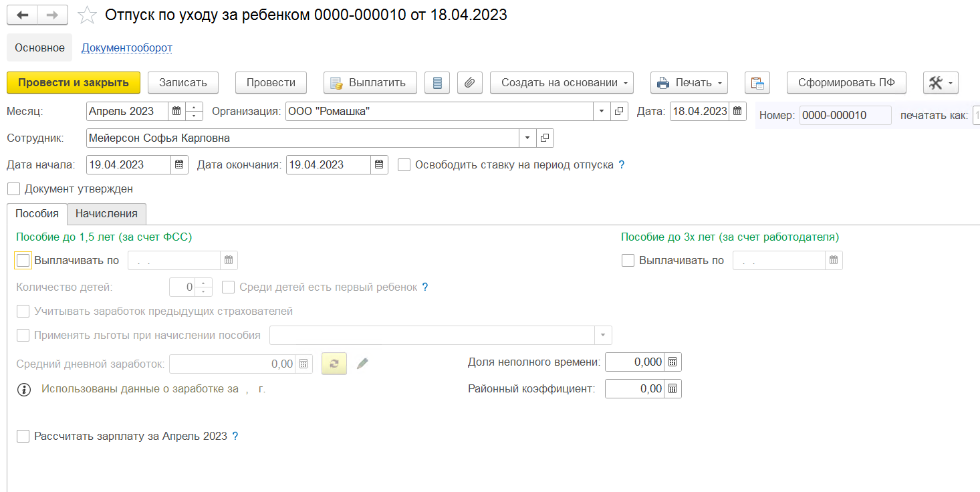Switch to the Начисления tab

pyautogui.click(x=106, y=214)
